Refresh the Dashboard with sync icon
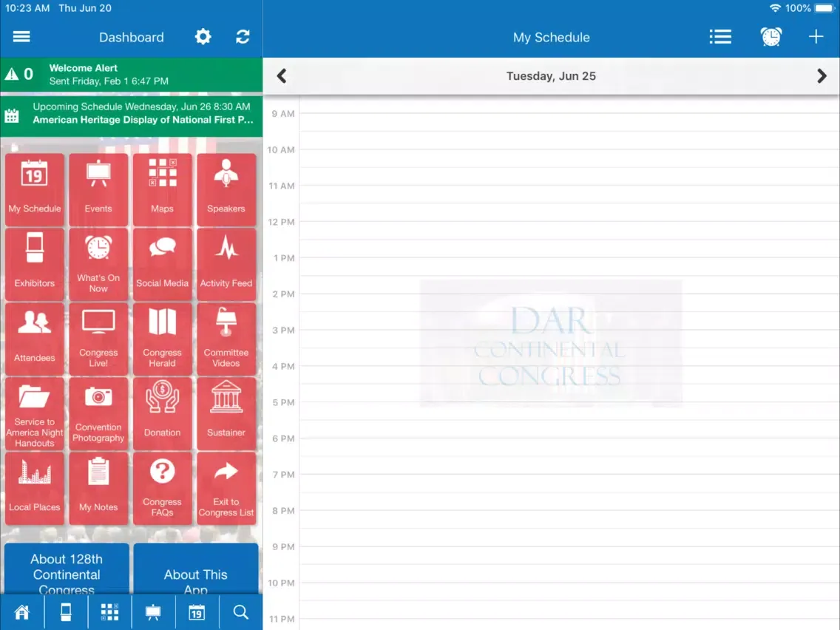This screenshot has height=630, width=840. click(243, 37)
